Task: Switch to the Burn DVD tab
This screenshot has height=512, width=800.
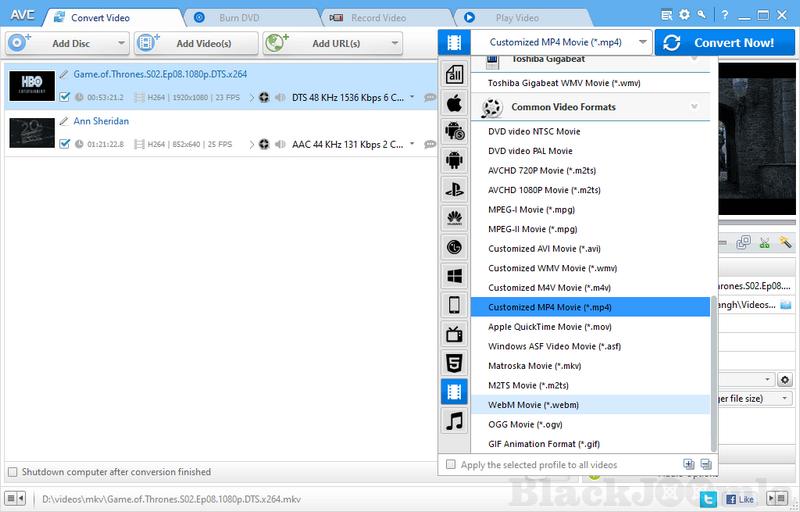Action: 240,17
